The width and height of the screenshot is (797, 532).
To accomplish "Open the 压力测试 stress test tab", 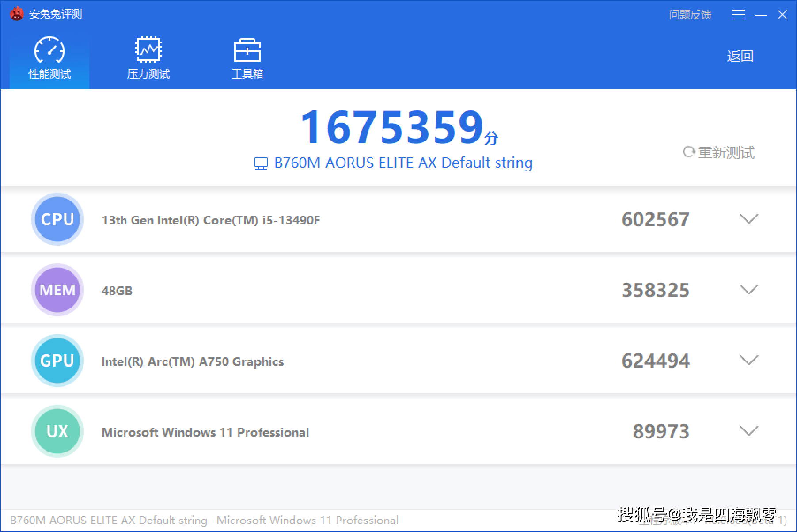I will pos(148,58).
